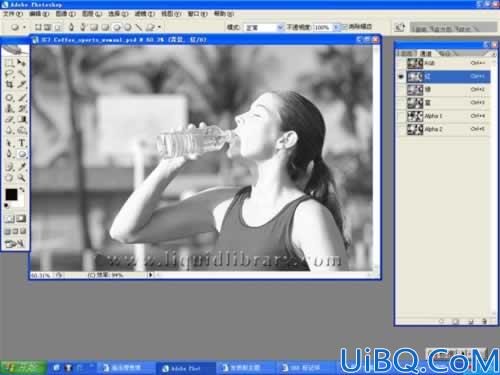This screenshot has width=500, height=375.
Task: Select the Eyedropper tool
Action: (21, 167)
